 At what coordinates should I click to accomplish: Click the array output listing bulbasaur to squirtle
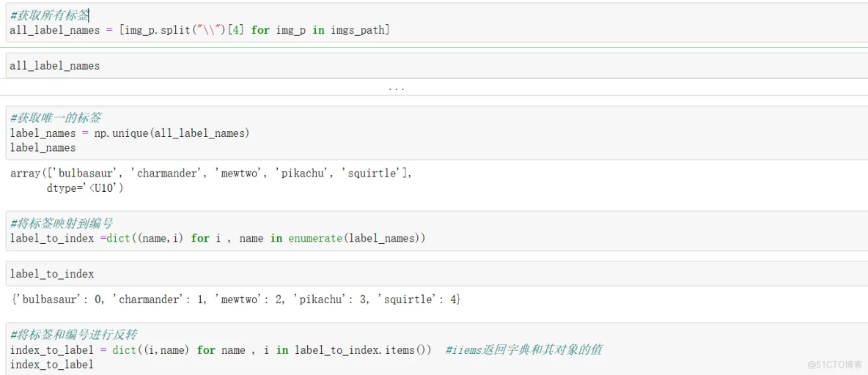coord(211,174)
